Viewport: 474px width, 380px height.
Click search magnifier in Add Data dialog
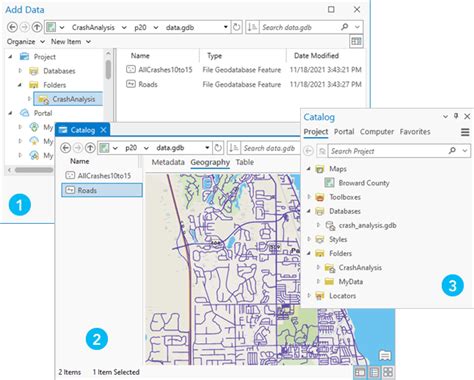coord(345,27)
